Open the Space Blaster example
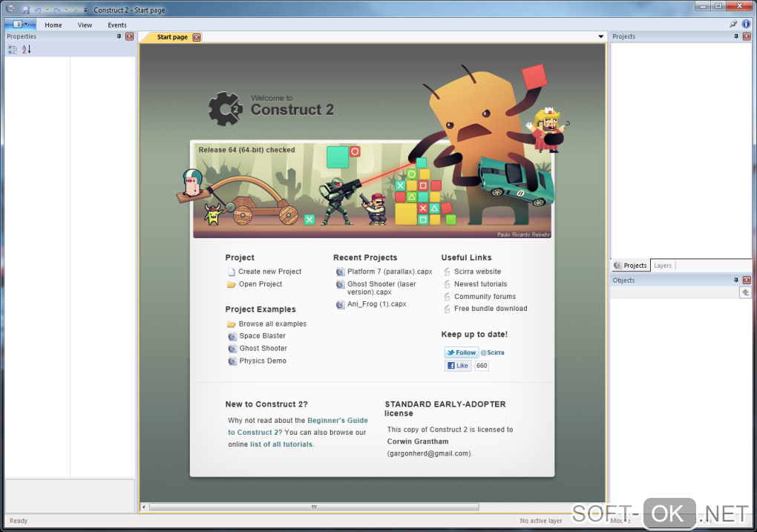The height and width of the screenshot is (532, 757). [x=262, y=335]
